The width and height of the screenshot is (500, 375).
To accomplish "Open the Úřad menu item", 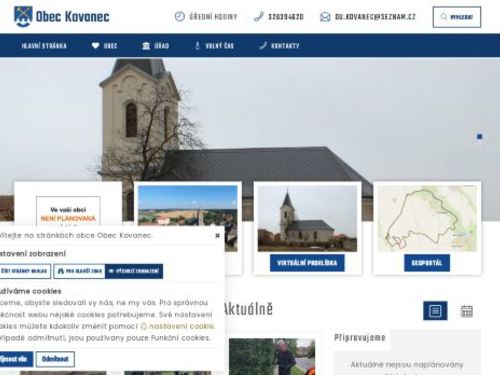I will pyautogui.click(x=155, y=46).
